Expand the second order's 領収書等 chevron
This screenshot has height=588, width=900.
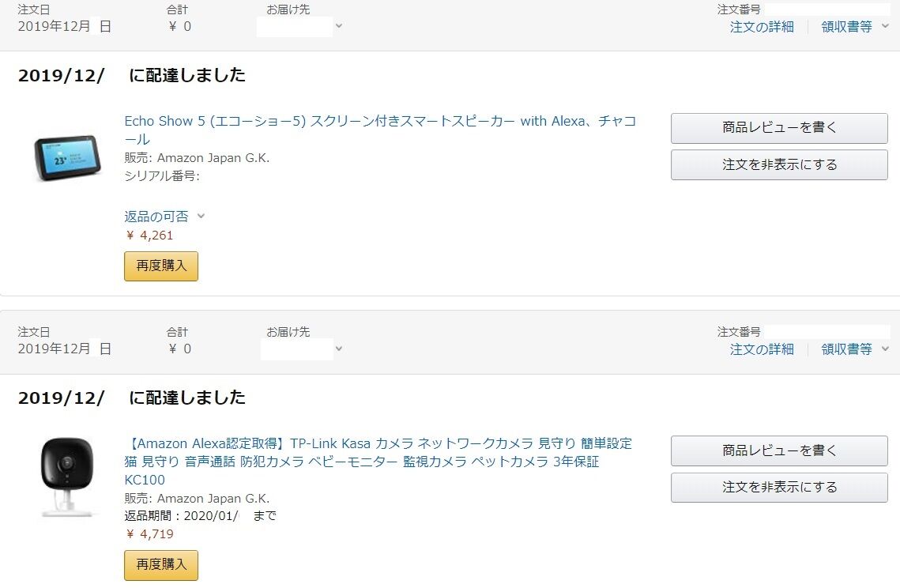(x=885, y=349)
